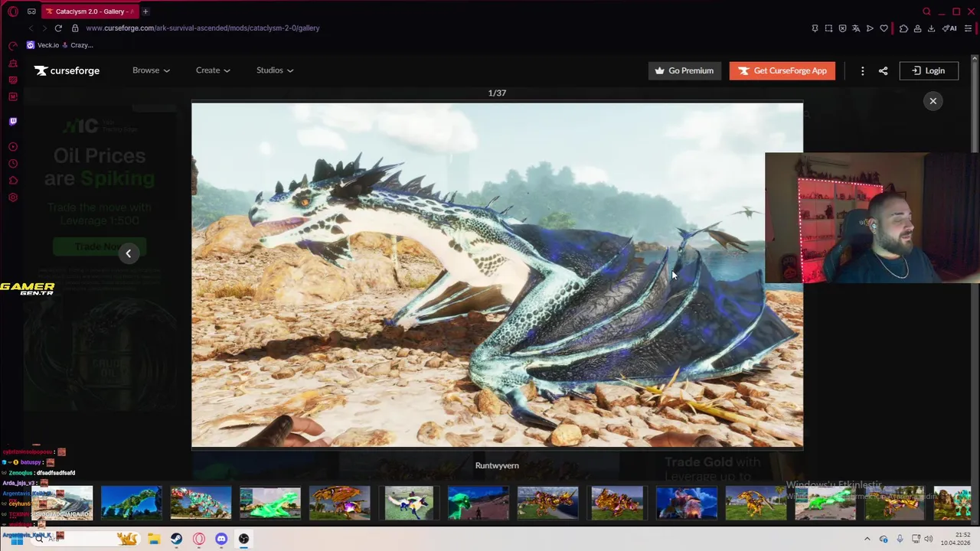Click the share icon in the header
Screen dimensions: 980x551
point(883,70)
